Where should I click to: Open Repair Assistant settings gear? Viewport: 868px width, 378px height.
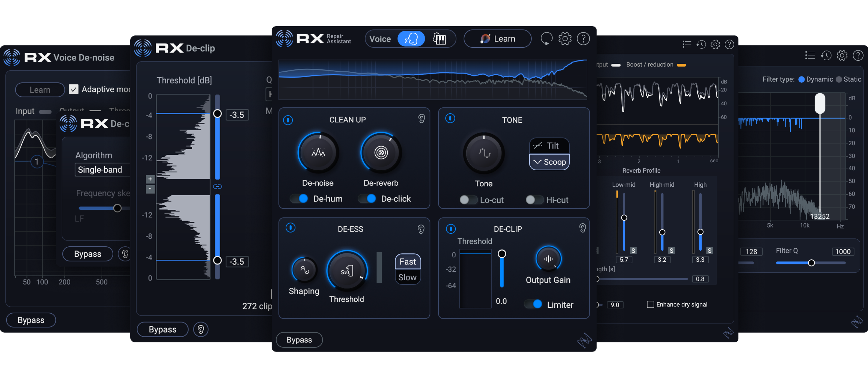tap(565, 39)
